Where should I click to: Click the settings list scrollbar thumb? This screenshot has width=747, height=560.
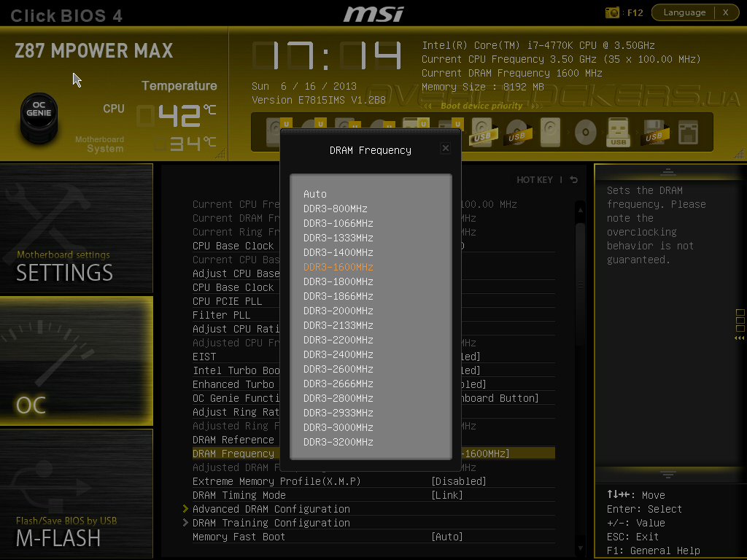coord(580,284)
